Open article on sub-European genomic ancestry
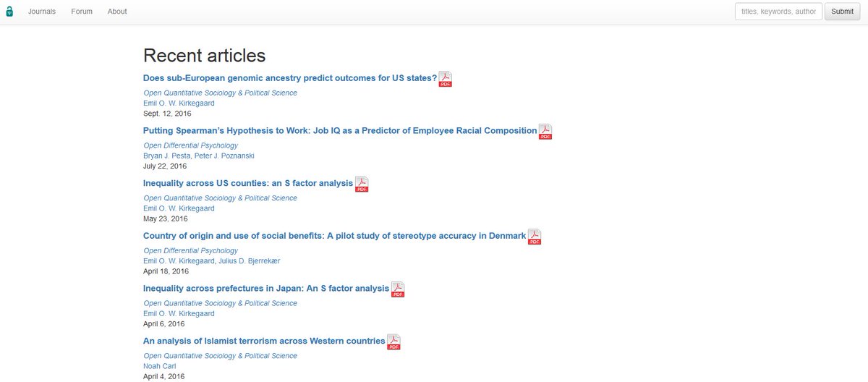This screenshot has width=868, height=382. (x=290, y=78)
